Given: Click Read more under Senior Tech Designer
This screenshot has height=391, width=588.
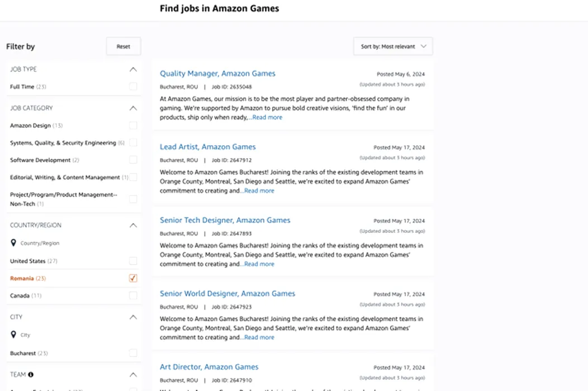Looking at the screenshot, I should point(259,264).
